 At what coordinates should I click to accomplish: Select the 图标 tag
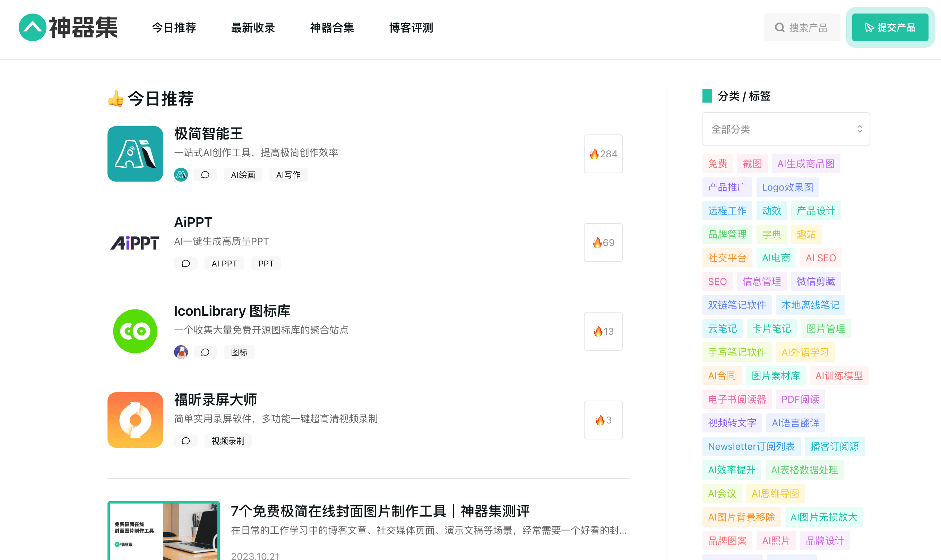click(239, 352)
